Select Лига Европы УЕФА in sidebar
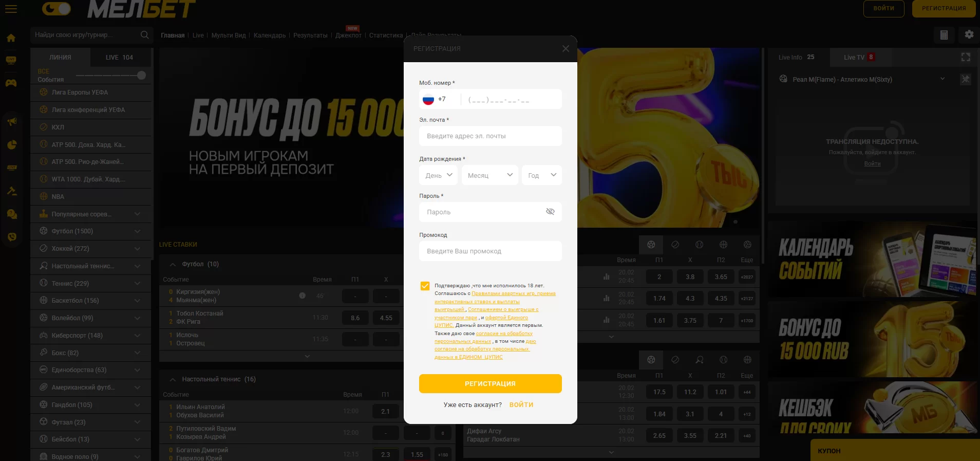This screenshot has height=461, width=980. pos(91,93)
